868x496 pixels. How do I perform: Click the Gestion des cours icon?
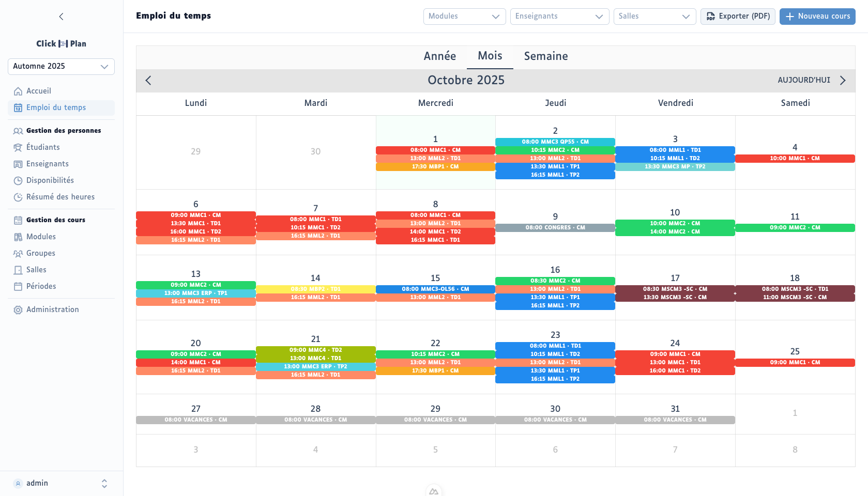point(18,221)
